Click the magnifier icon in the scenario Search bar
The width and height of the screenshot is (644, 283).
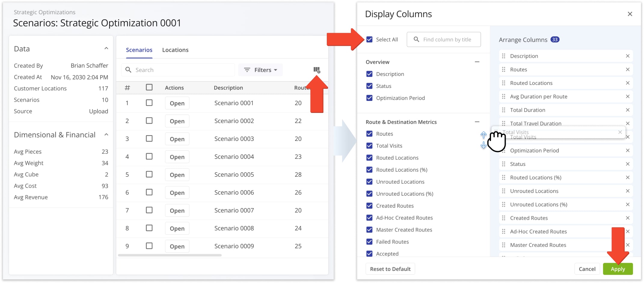tap(128, 70)
